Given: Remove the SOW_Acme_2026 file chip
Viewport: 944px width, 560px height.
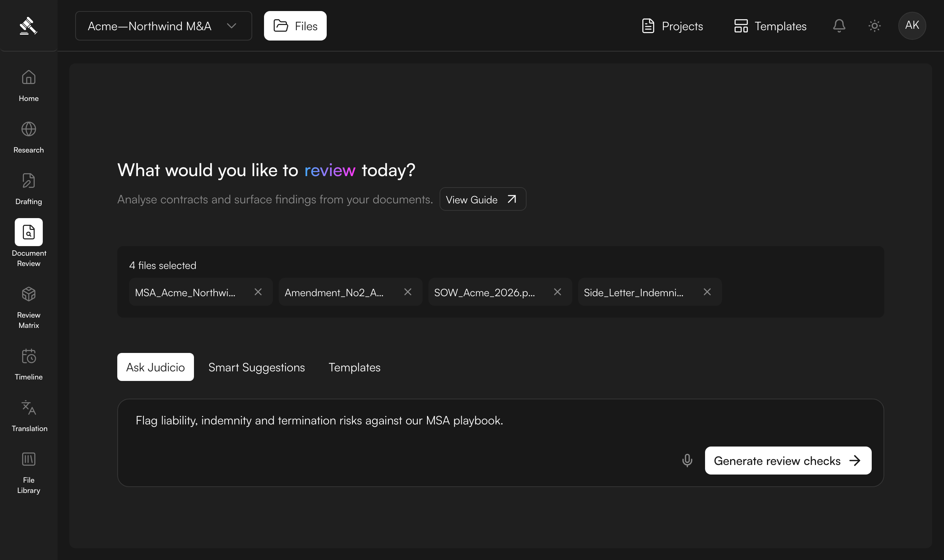Looking at the screenshot, I should [557, 292].
